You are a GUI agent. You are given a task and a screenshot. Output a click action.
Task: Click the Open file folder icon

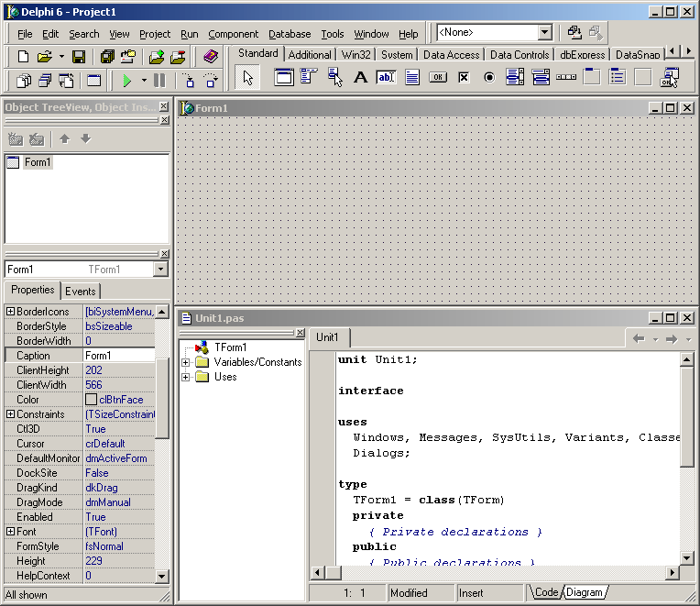[45, 57]
